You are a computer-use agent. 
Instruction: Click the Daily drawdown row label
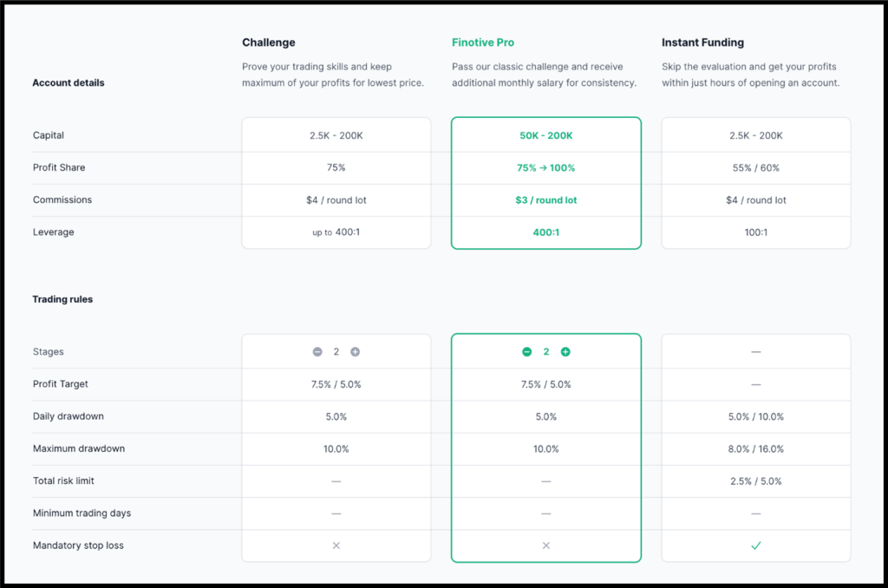(x=69, y=416)
